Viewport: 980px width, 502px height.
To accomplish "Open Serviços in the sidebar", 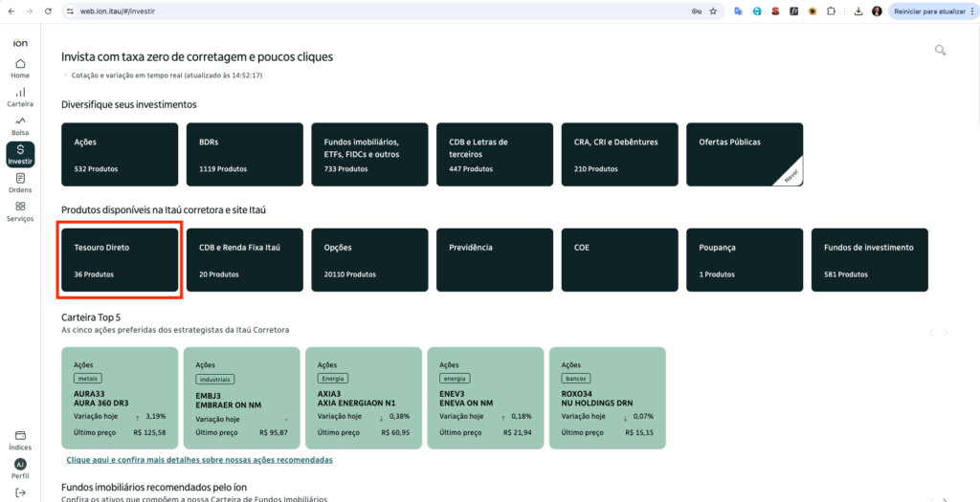I will 20,211.
